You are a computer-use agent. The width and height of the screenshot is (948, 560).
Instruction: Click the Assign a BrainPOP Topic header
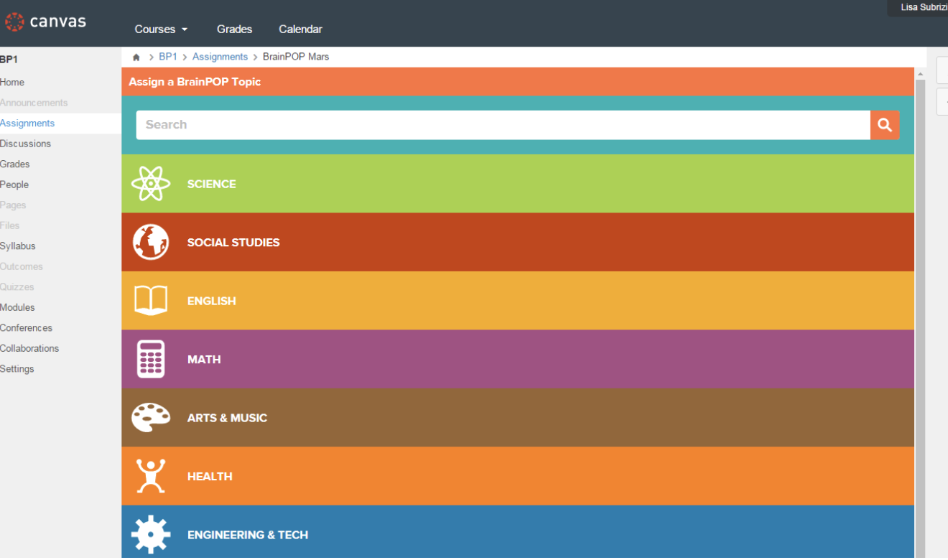(x=195, y=82)
